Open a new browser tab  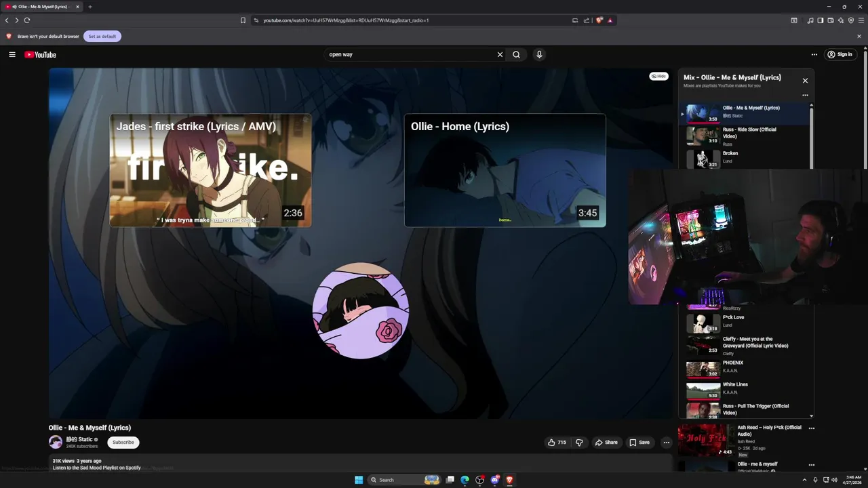click(90, 7)
